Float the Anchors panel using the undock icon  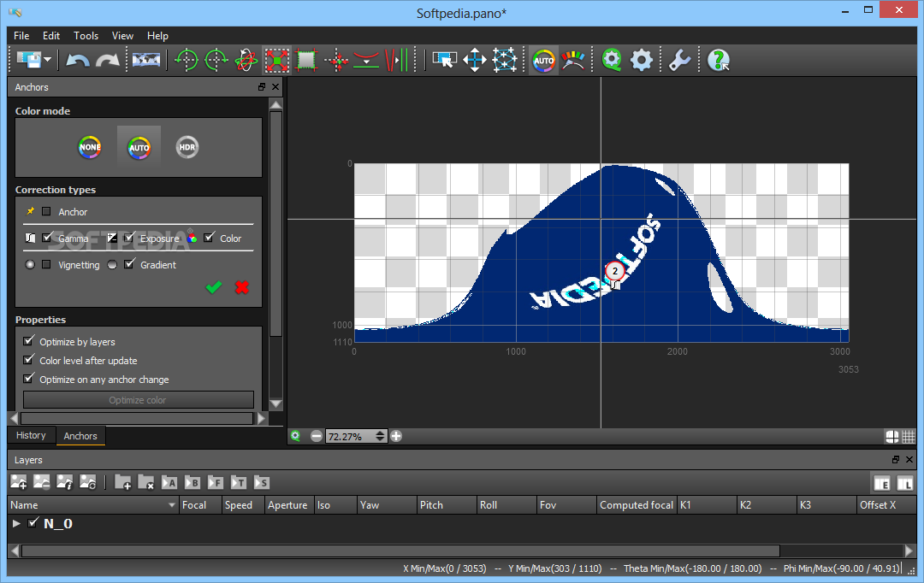[x=262, y=87]
